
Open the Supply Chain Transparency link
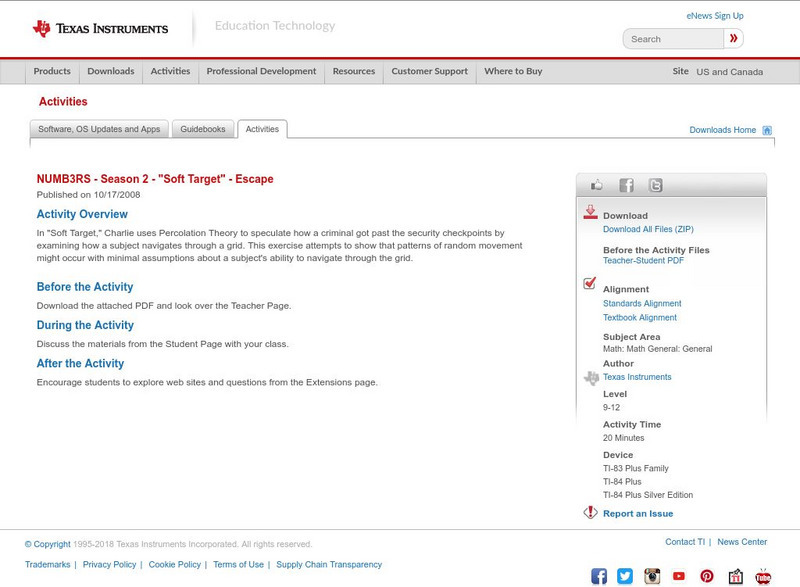pos(329,565)
